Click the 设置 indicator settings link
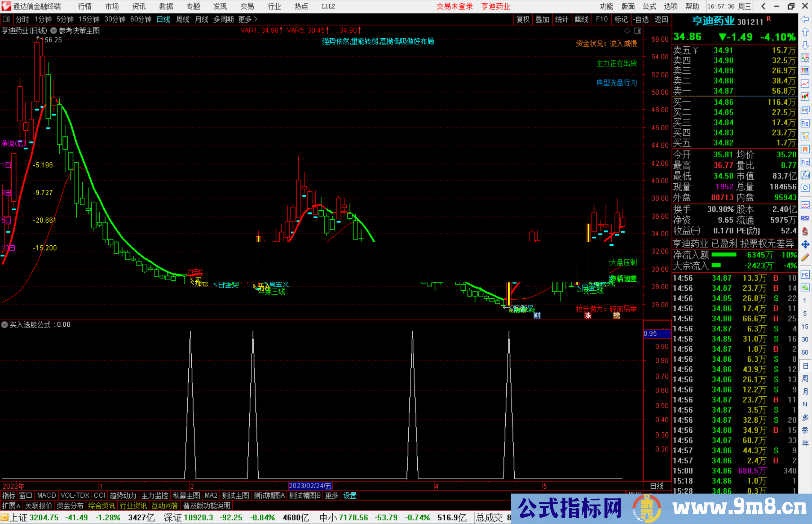Screen dimensions: 812x524 (350, 495)
